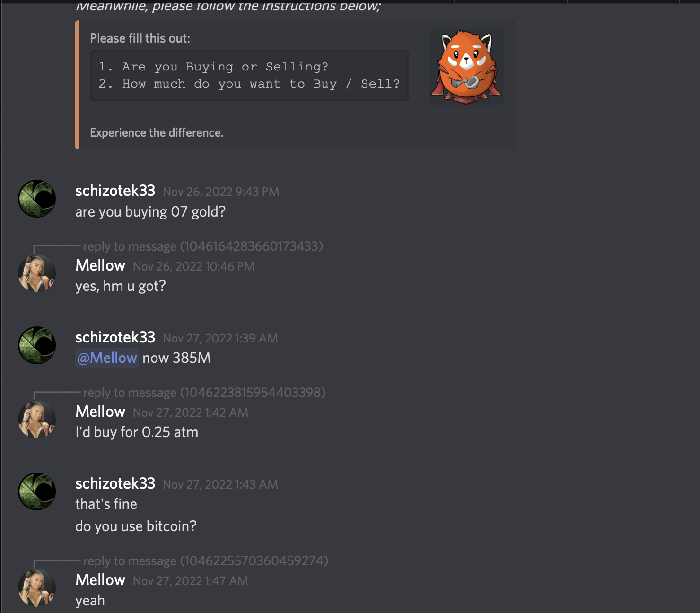Screen dimensions: 700x613
Task: Click Mellow's avatar beside 'I'd buy for 0.25 atm'
Action: 37,420
